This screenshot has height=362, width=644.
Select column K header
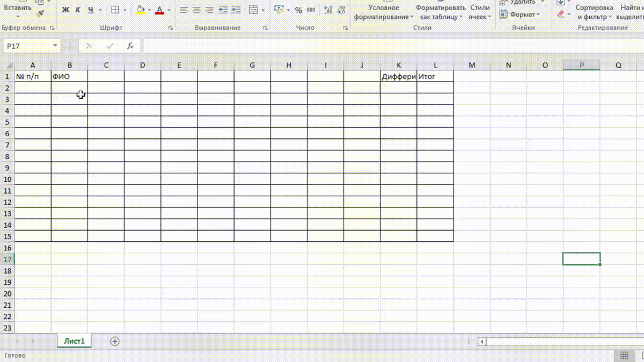point(398,65)
